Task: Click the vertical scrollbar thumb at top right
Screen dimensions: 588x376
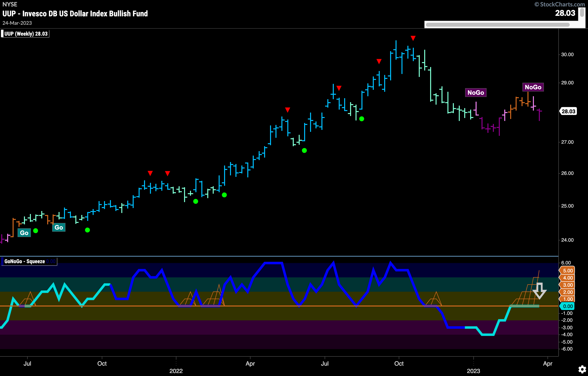Action: click(x=582, y=12)
